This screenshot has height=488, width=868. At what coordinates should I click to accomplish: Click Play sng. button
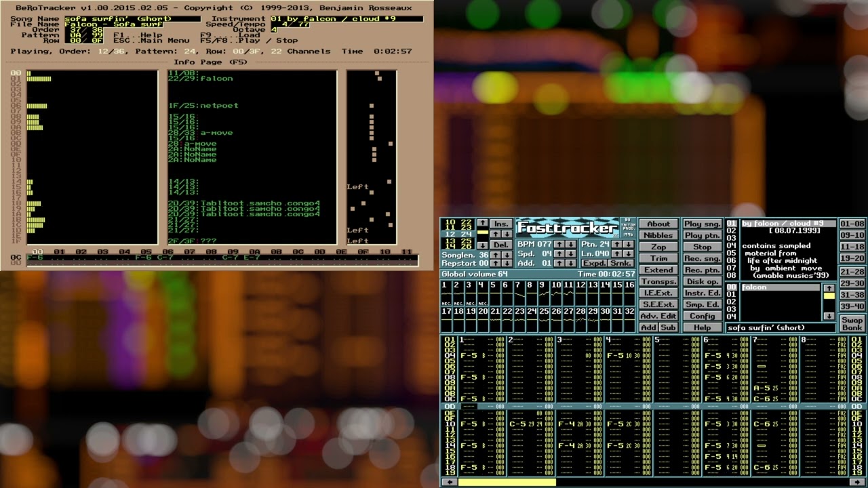pyautogui.click(x=703, y=224)
